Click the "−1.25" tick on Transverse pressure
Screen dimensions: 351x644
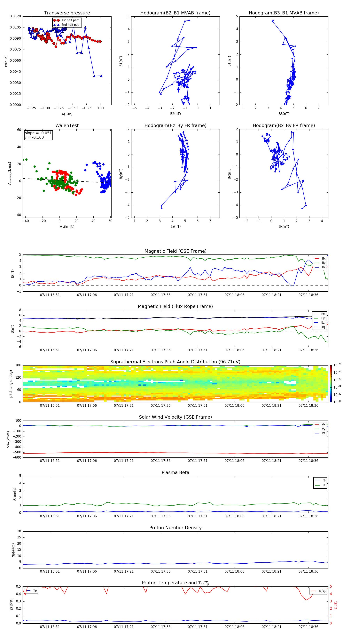pos(31,108)
